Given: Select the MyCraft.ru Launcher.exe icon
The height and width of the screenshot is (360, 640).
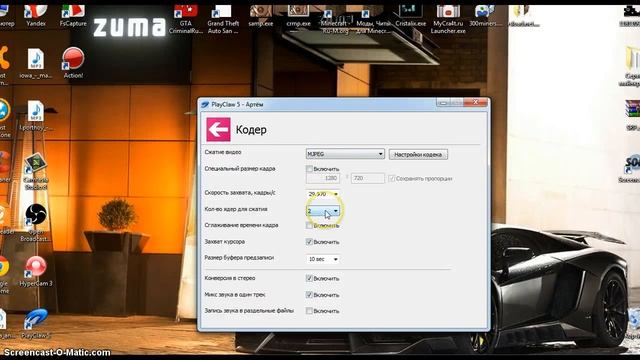Looking at the screenshot, I should coord(448,19).
